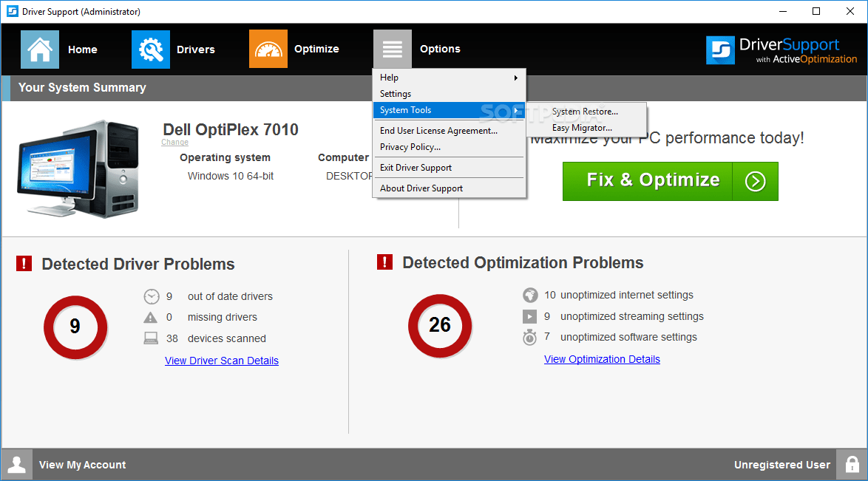Open About Driver Support
Viewport: 868px width, 481px height.
tap(449, 188)
